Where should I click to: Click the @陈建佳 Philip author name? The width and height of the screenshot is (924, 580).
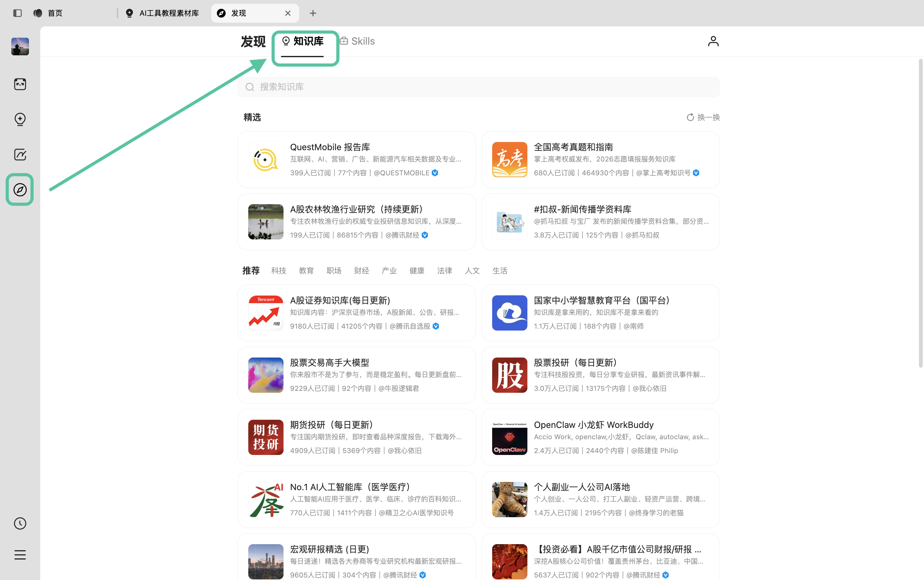click(x=655, y=451)
